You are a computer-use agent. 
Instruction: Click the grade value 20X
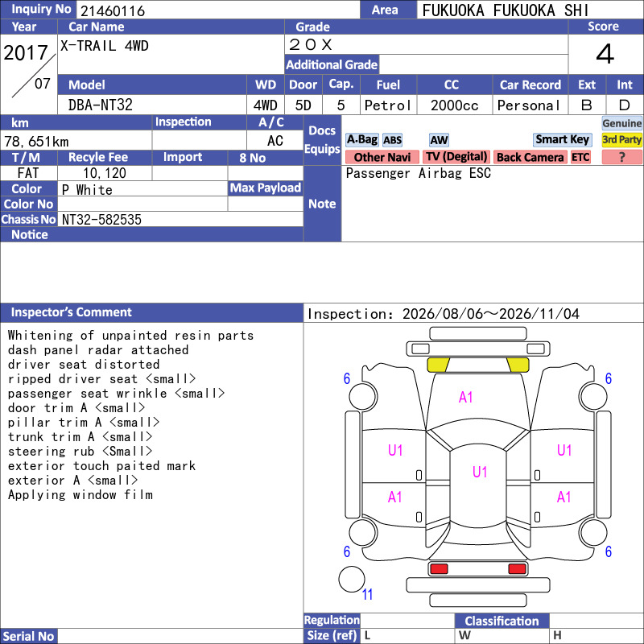[311, 44]
